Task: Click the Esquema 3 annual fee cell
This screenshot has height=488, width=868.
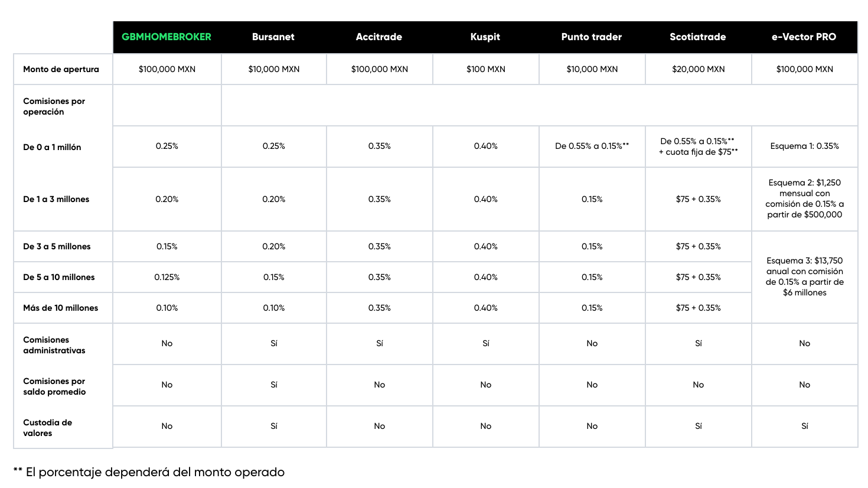Action: pos(805,276)
